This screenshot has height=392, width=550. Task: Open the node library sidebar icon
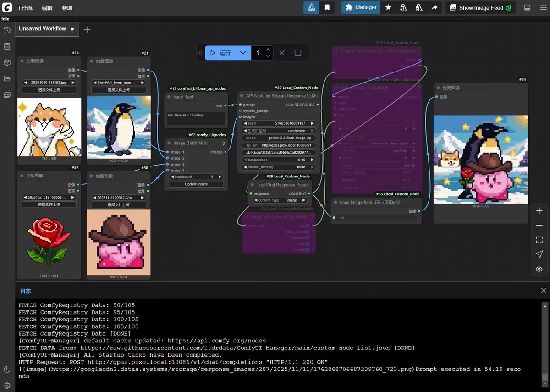[x=7, y=46]
